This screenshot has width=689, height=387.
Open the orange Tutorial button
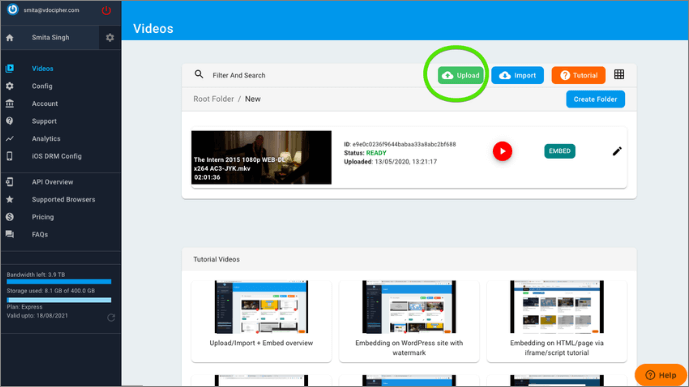(x=578, y=75)
